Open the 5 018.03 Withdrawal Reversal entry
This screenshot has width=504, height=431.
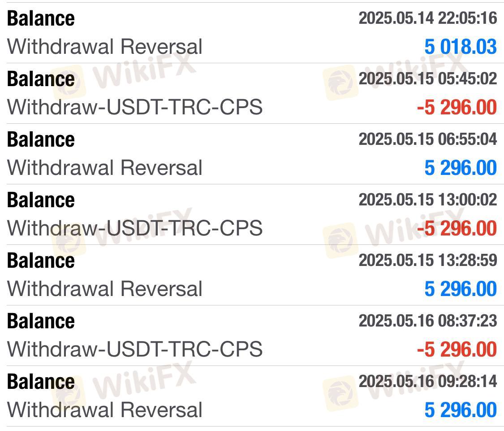[x=252, y=32]
